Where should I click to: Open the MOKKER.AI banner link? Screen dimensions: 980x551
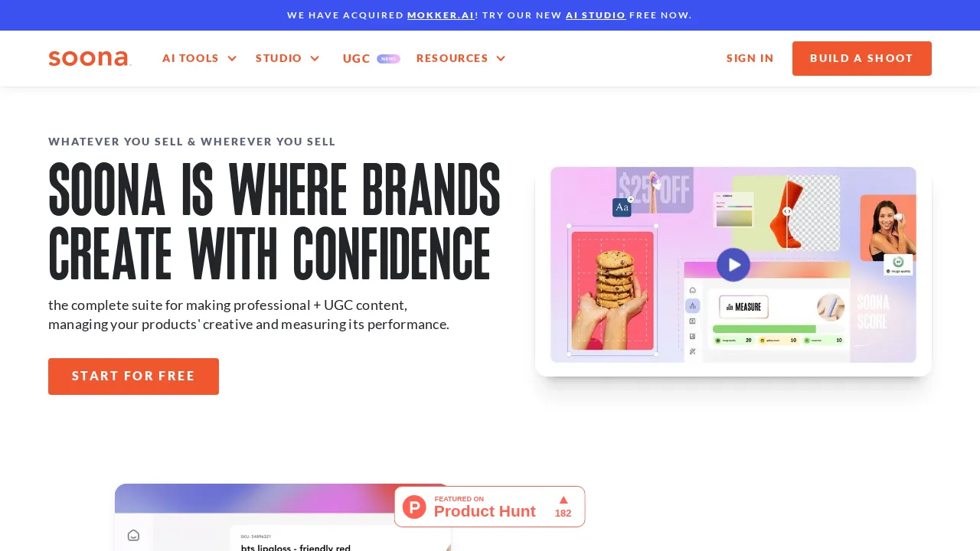point(441,15)
